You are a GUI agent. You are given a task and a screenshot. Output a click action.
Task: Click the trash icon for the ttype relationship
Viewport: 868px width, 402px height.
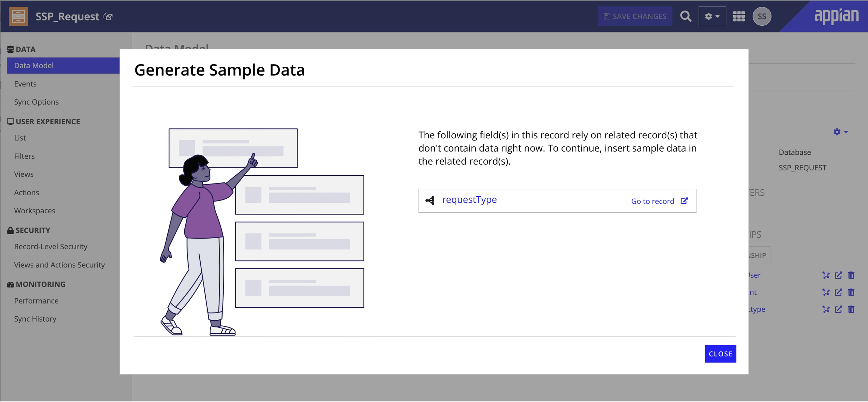click(851, 309)
